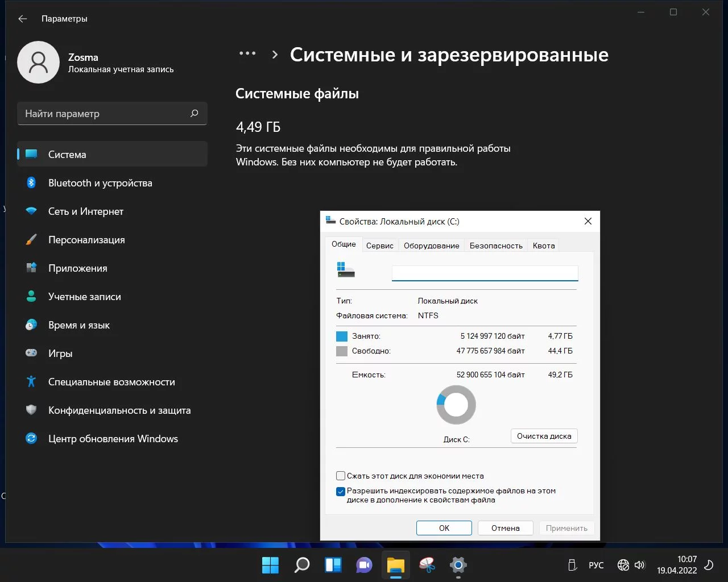Click the Очистка диска button
The image size is (728, 582).
[544, 436]
